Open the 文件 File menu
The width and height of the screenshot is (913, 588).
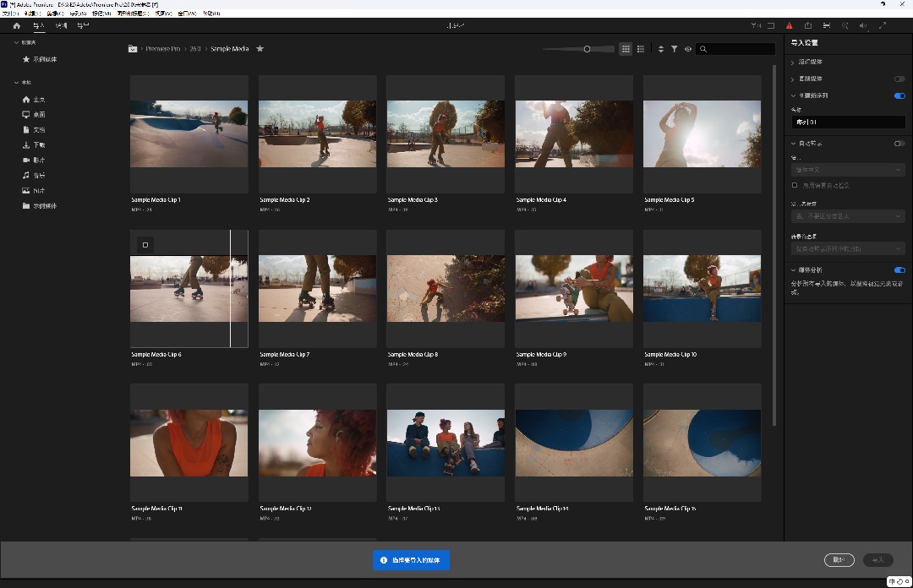coord(10,14)
